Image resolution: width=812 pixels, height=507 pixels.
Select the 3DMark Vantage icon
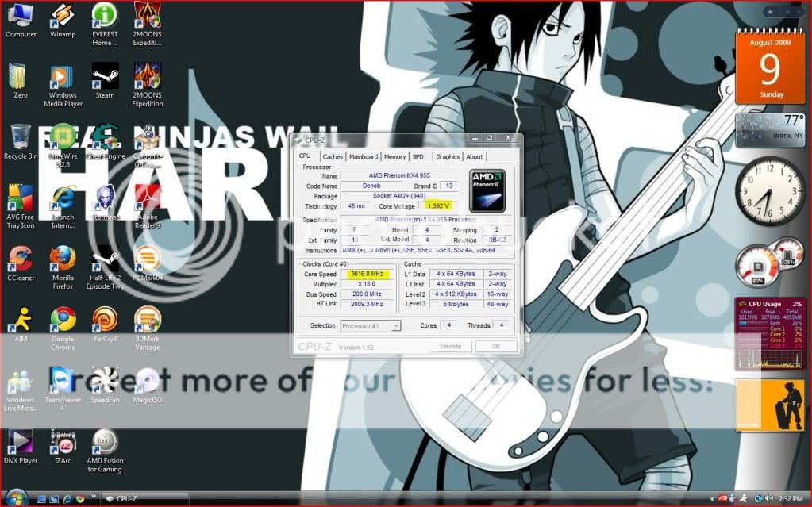coord(148,328)
